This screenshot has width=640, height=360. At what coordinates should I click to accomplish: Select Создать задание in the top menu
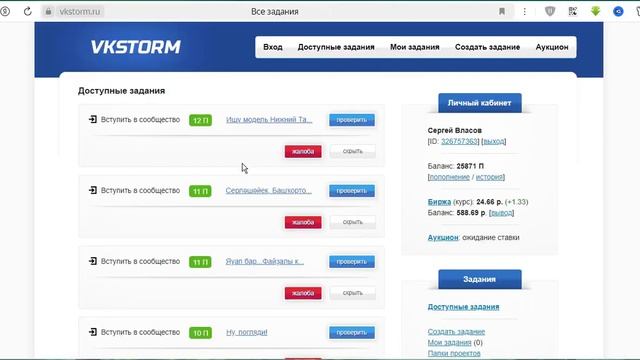pos(487,47)
